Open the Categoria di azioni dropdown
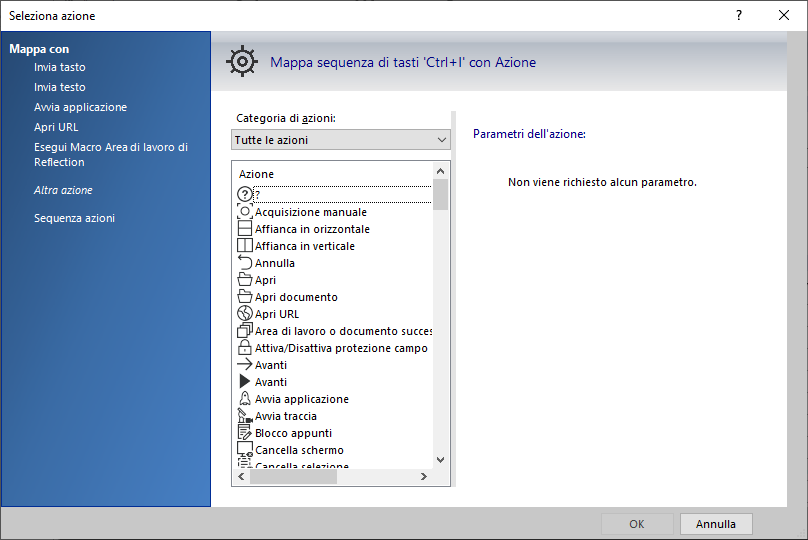Screen dimensions: 808x540 coord(341,140)
